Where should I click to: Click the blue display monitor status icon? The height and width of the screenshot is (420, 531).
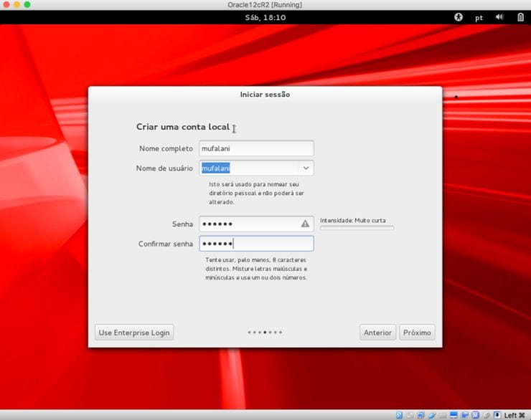click(454, 415)
